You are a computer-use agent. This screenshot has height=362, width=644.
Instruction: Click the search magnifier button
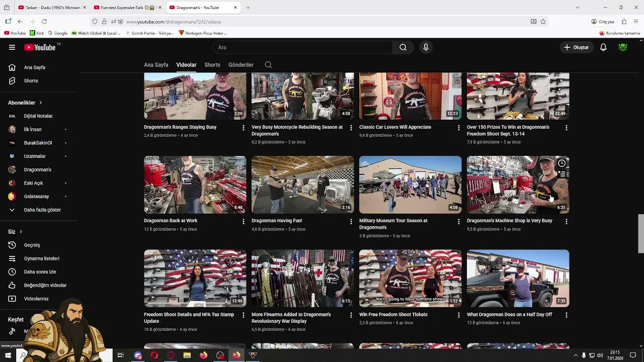click(x=403, y=47)
